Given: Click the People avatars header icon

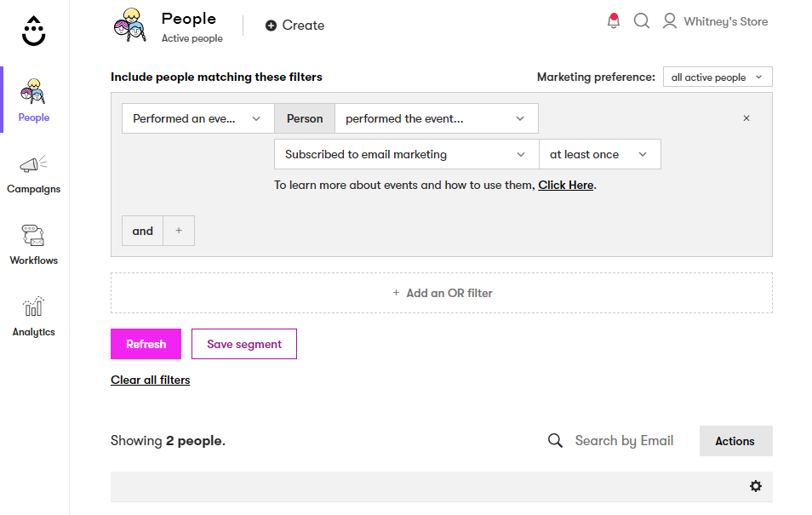Looking at the screenshot, I should pos(130,25).
